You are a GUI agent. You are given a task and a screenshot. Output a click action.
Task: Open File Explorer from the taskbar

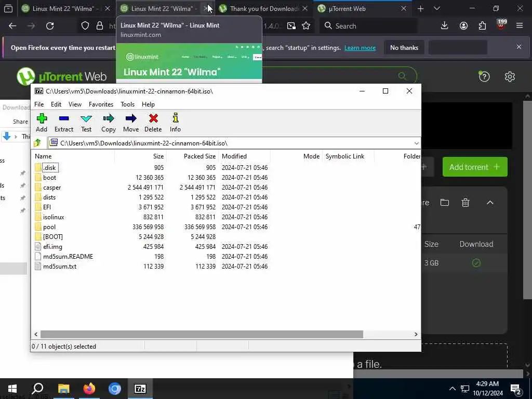(63, 389)
